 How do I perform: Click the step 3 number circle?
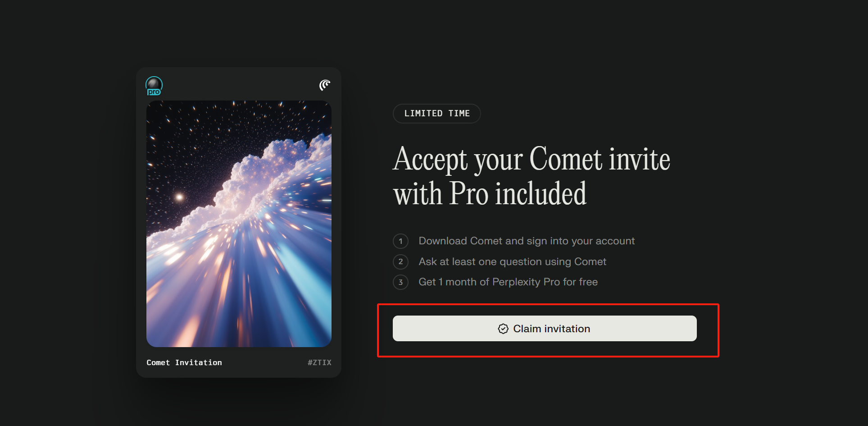[x=400, y=282]
